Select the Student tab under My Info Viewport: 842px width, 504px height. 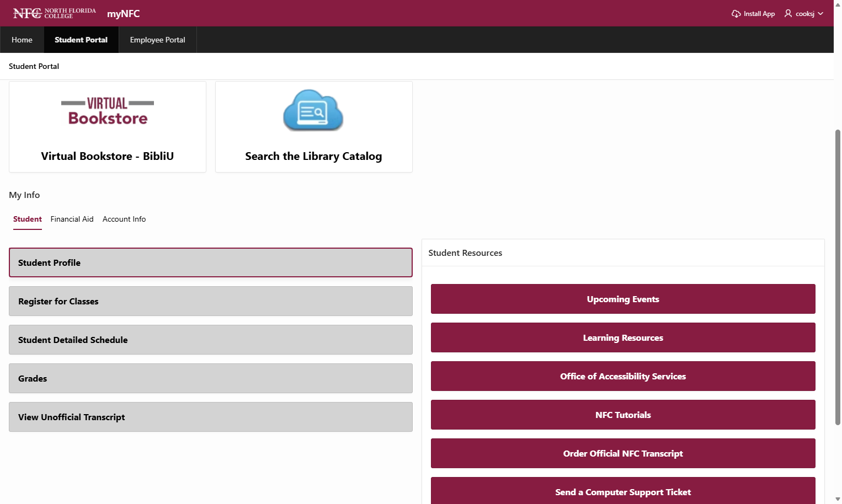click(x=28, y=219)
